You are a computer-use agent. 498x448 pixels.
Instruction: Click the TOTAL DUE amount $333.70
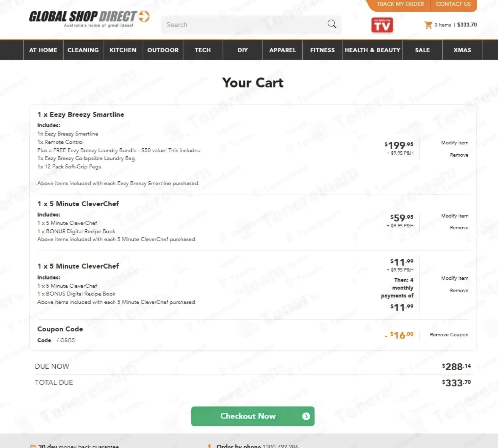[x=456, y=383]
